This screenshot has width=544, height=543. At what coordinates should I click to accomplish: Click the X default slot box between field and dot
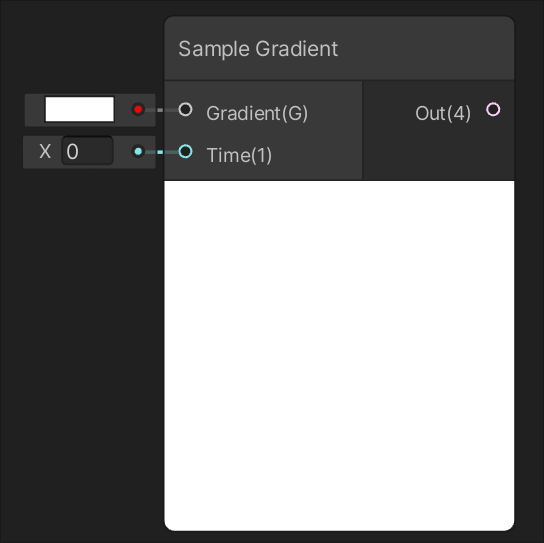122,152
